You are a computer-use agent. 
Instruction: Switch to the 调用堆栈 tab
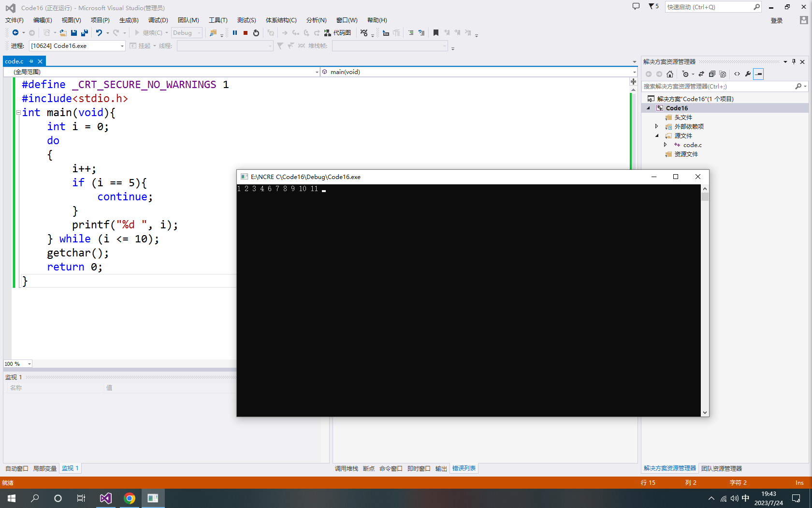pos(347,468)
